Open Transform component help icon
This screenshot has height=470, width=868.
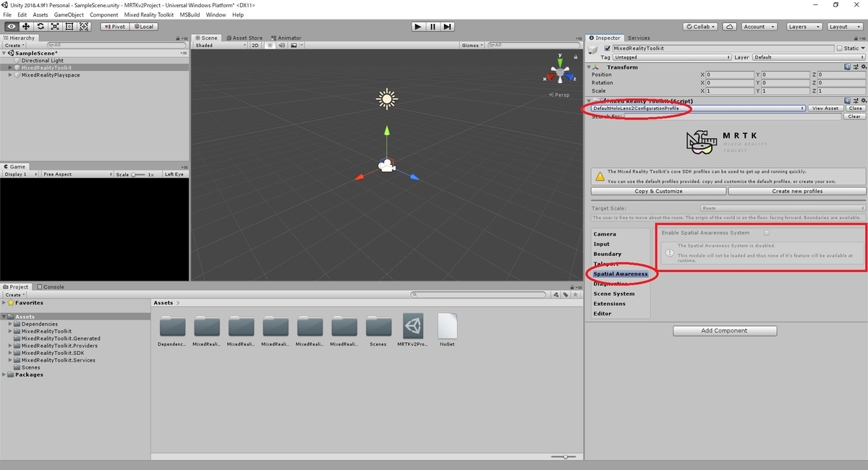click(848, 67)
